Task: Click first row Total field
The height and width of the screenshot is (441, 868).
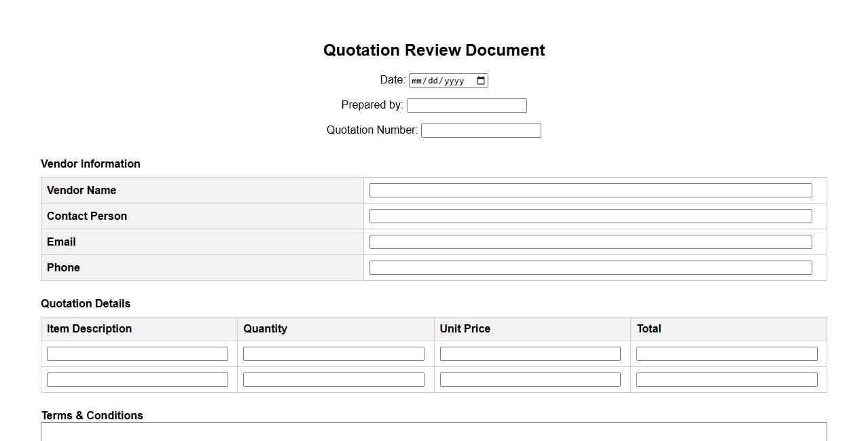Action: click(727, 354)
